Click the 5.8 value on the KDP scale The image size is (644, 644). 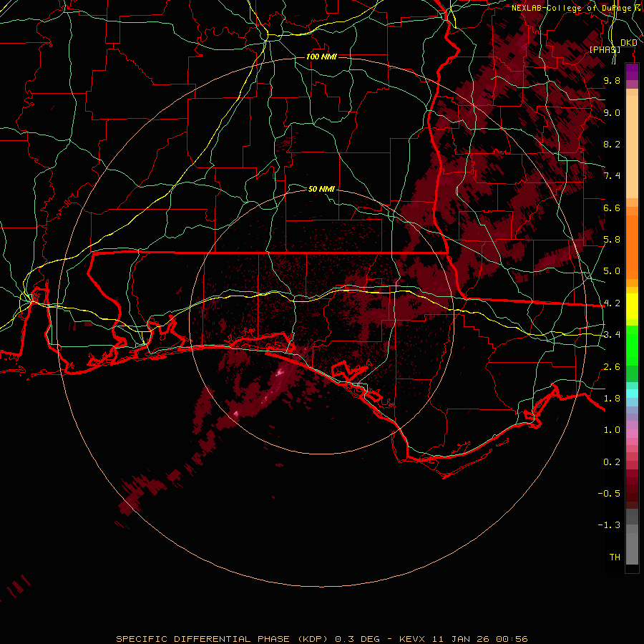click(x=612, y=240)
